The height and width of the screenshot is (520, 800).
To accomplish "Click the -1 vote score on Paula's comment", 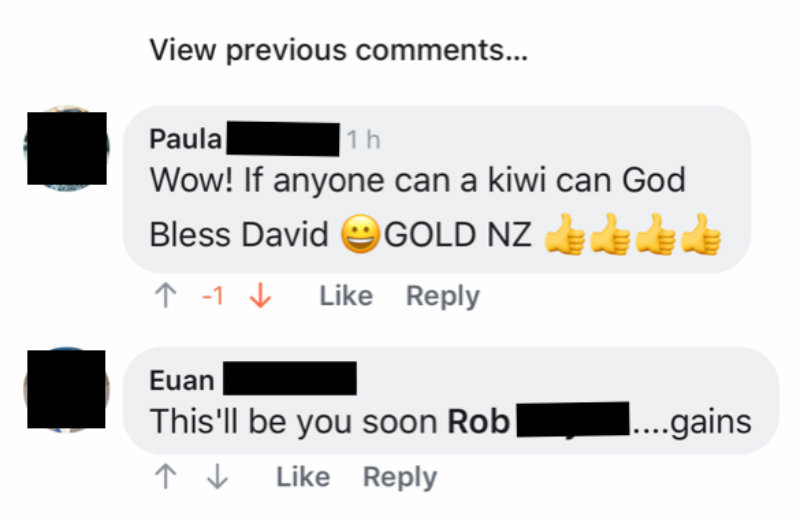I will 213,295.
